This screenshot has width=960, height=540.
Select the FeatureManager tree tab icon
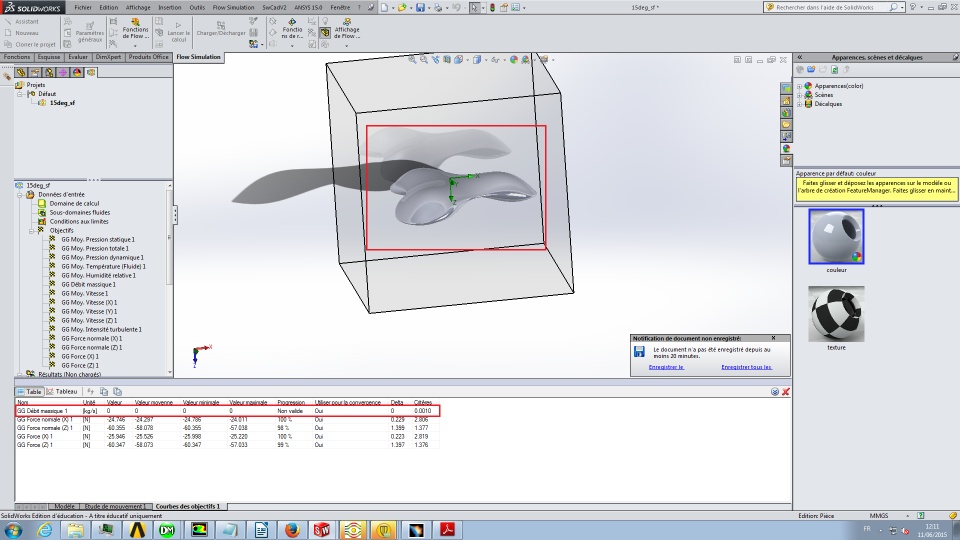(x=21, y=72)
